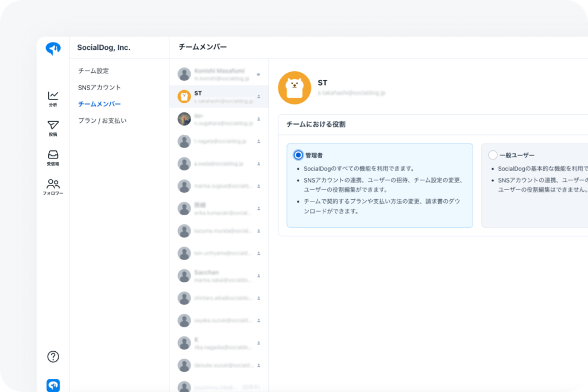Open the 受信箱 inbox icon
Viewport: 588px width, 392px height.
pos(53,157)
